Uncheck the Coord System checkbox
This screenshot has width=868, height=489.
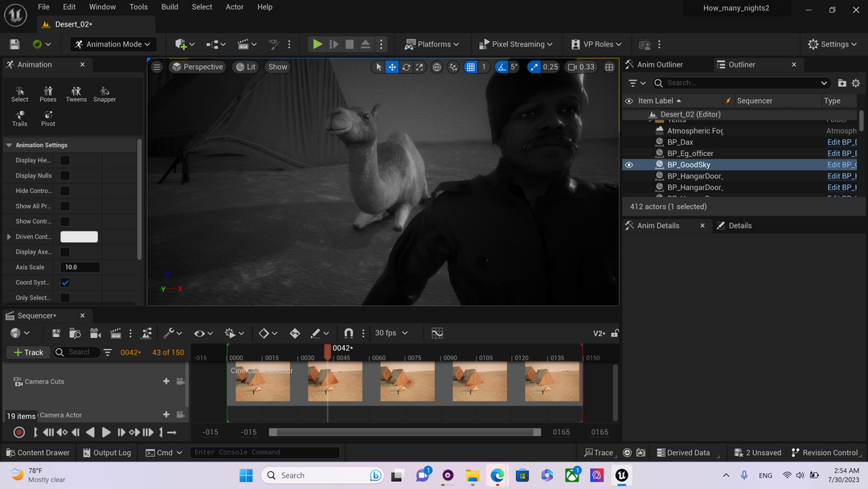(x=65, y=282)
